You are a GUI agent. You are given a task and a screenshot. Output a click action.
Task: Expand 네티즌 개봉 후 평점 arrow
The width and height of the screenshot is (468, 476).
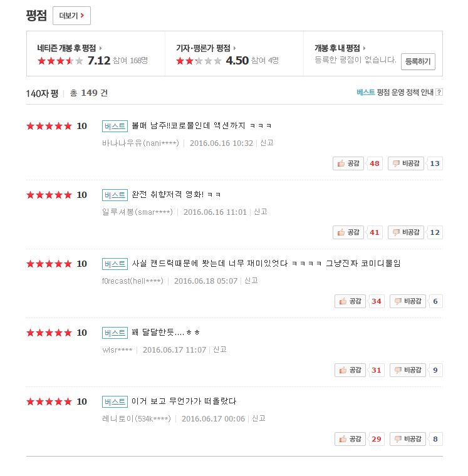coord(100,48)
